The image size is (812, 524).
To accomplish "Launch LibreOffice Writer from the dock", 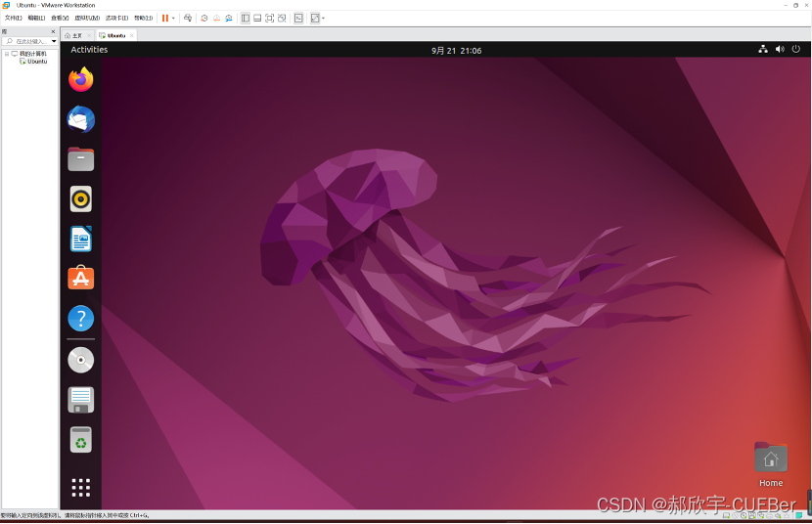I will coord(81,239).
